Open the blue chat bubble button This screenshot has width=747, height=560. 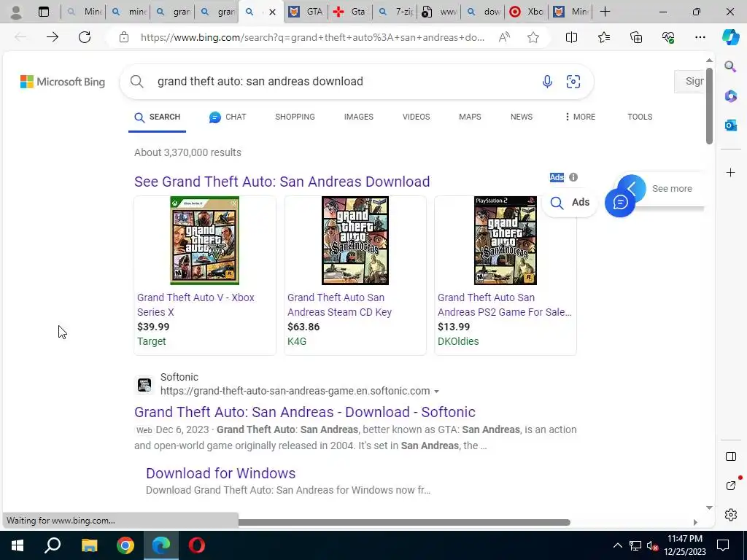pyautogui.click(x=620, y=203)
